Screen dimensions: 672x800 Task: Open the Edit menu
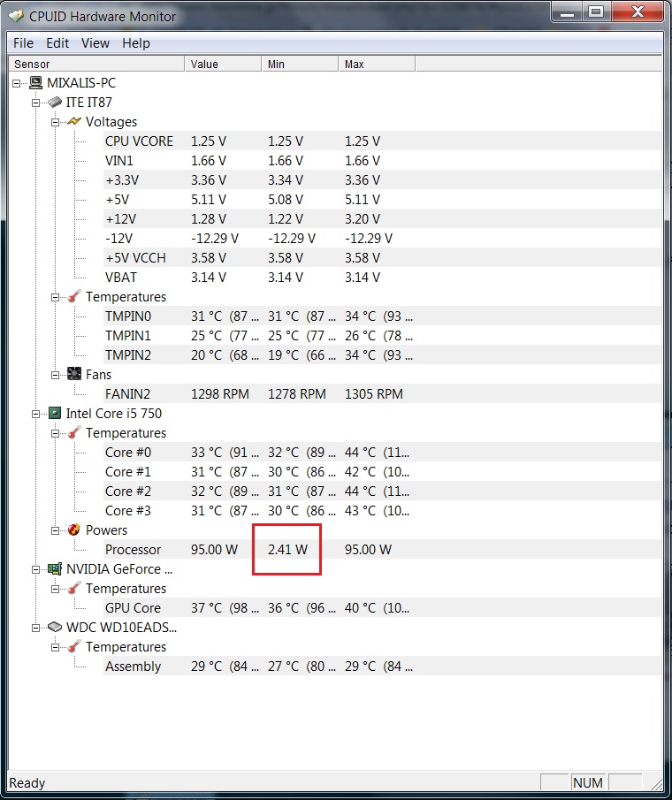pyautogui.click(x=57, y=43)
